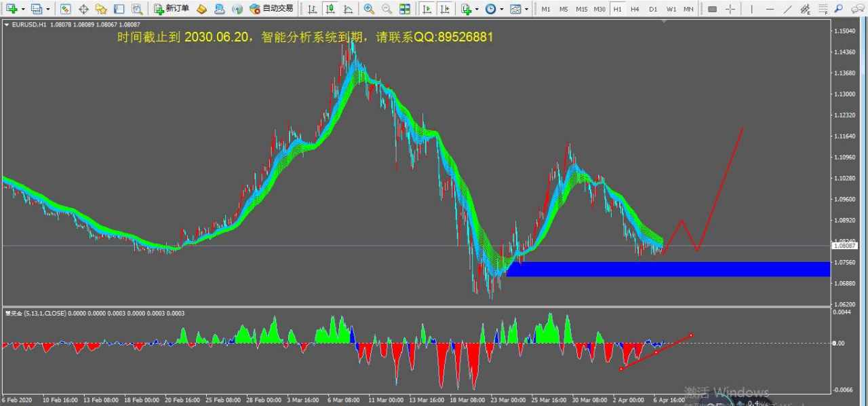Open the templates icon
The width and height of the screenshot is (868, 406).
coord(515,9)
